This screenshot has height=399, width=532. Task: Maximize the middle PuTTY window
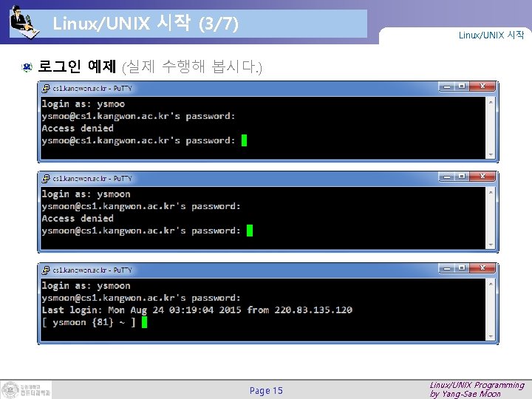tap(462, 177)
